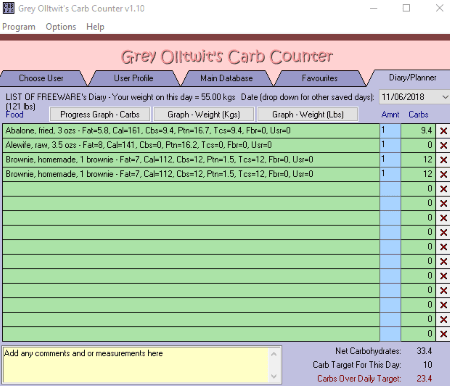Delete the Abalone fried entry with red X
Image resolution: width=450 pixels, height=386 pixels.
[443, 131]
